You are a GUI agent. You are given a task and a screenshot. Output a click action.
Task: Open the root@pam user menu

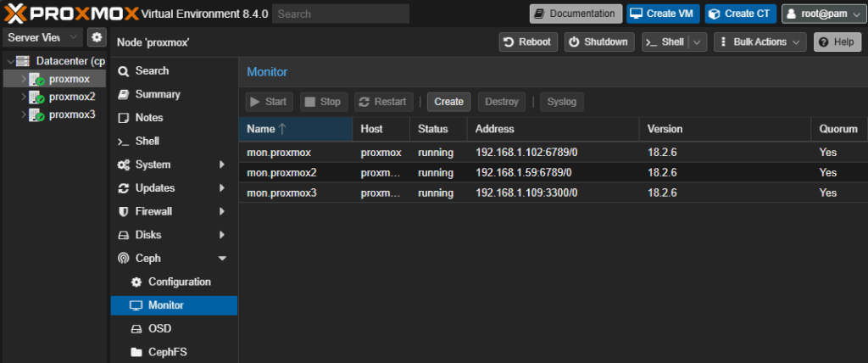tap(822, 14)
